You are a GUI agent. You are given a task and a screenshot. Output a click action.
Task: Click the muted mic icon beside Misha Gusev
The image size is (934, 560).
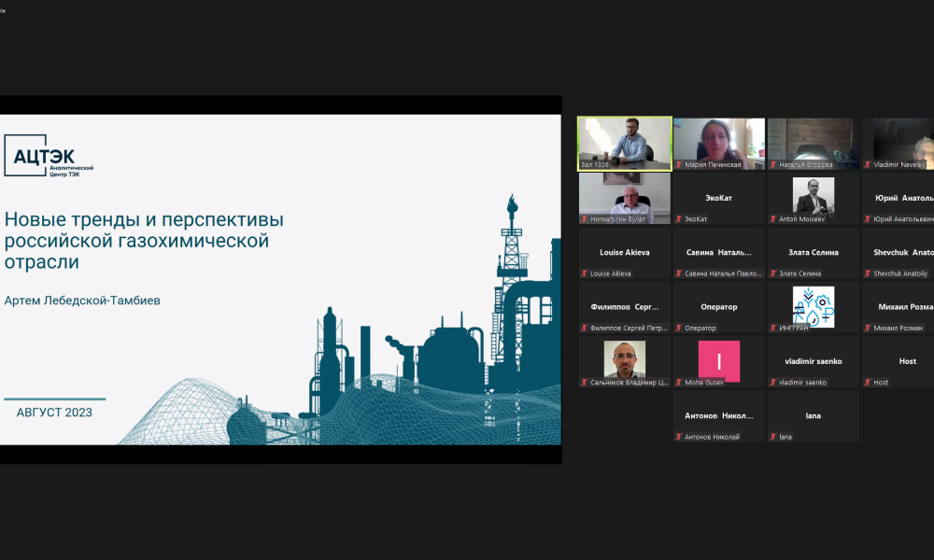(679, 383)
